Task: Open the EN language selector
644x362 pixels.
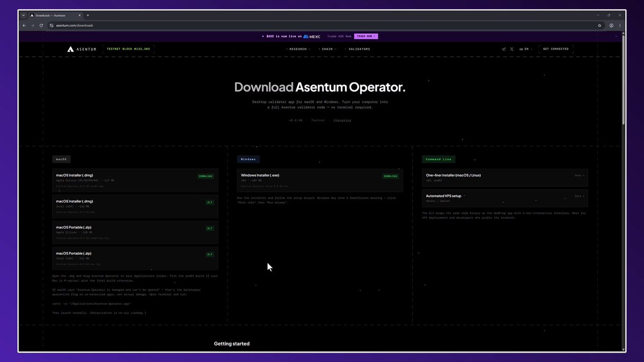Action: tap(525, 49)
